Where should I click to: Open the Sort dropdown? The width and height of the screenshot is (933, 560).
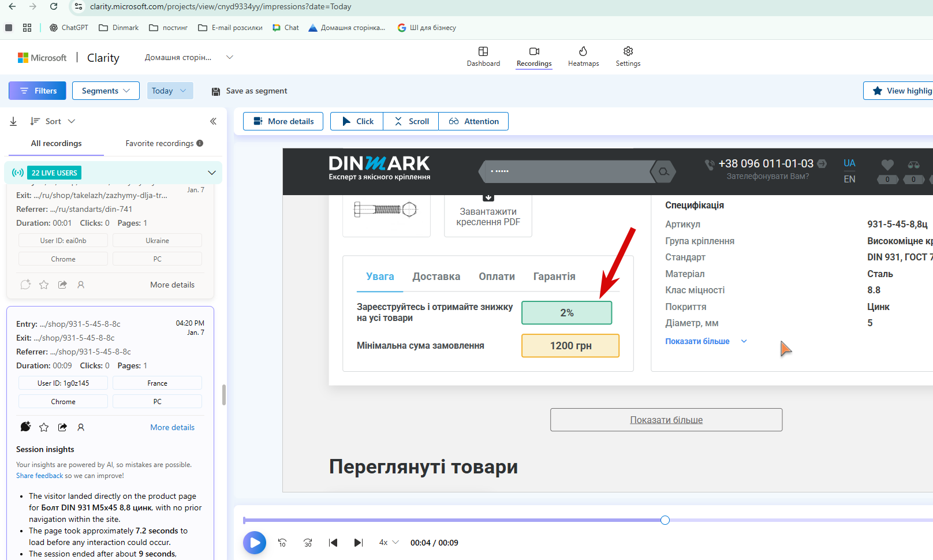(53, 121)
